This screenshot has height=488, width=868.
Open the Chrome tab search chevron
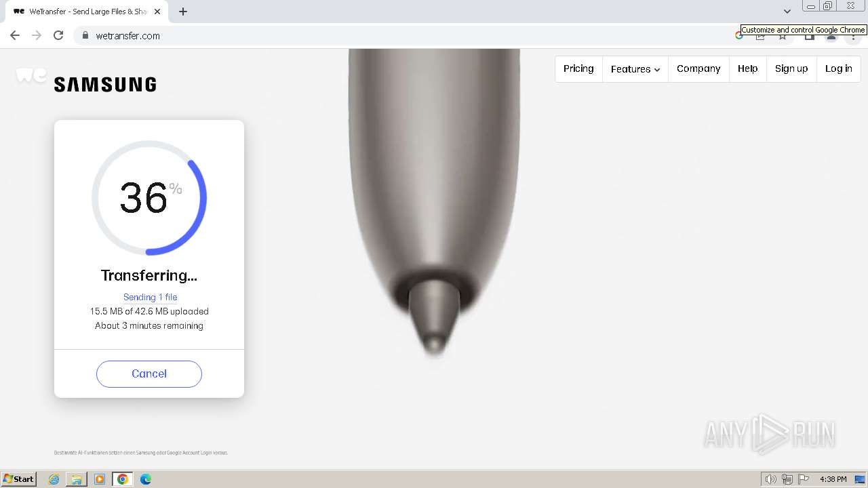pyautogui.click(x=787, y=12)
